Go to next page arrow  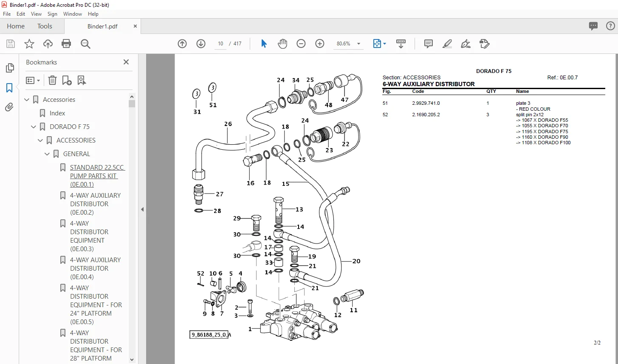tap(201, 44)
